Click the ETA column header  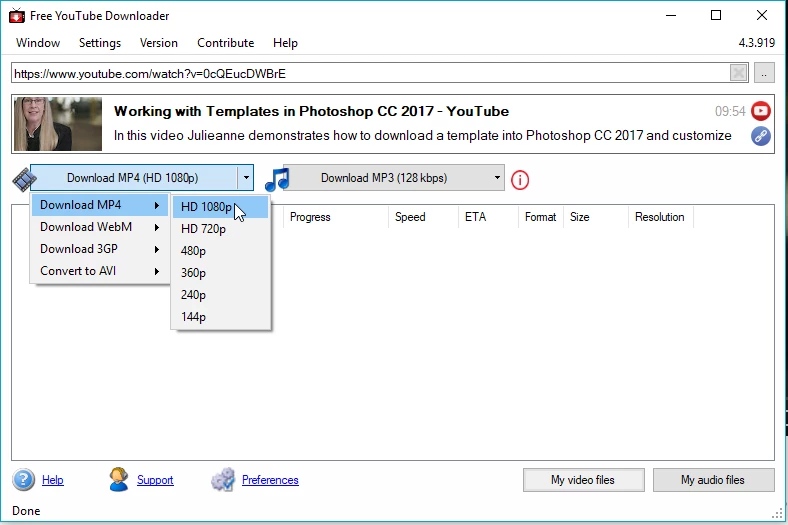(488, 217)
